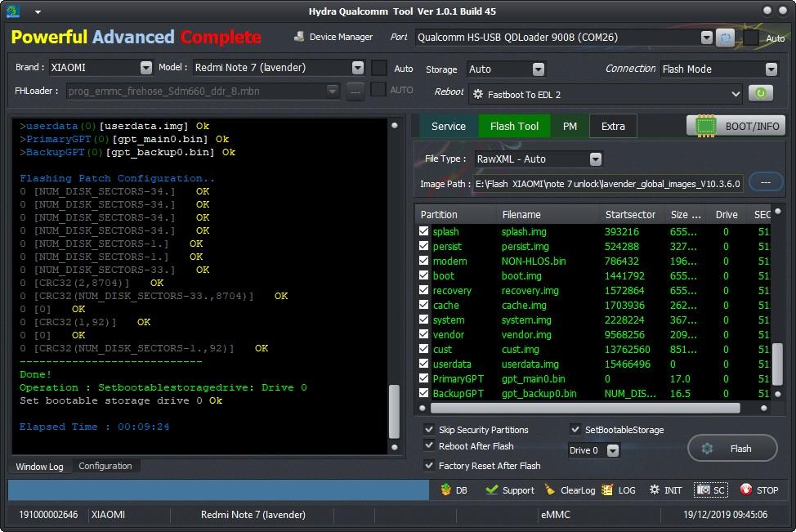This screenshot has height=532, width=796.
Task: Select the boot.img filename cell
Action: 521,275
